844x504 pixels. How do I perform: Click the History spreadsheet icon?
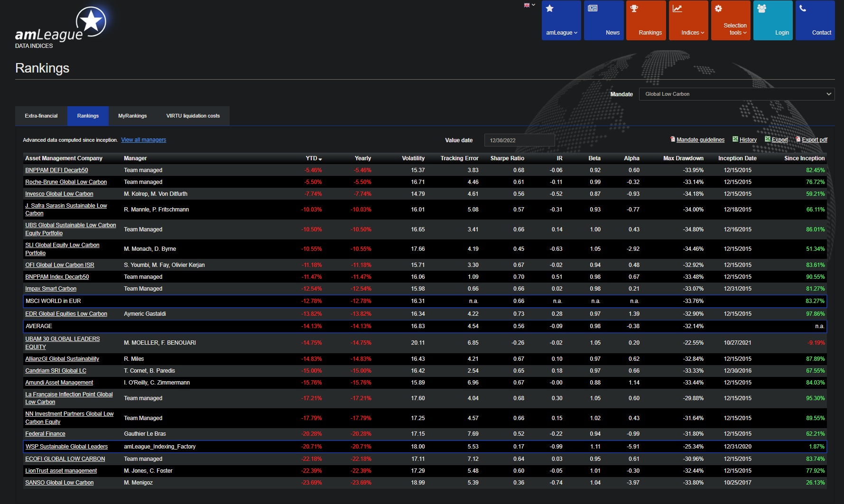[x=735, y=139]
